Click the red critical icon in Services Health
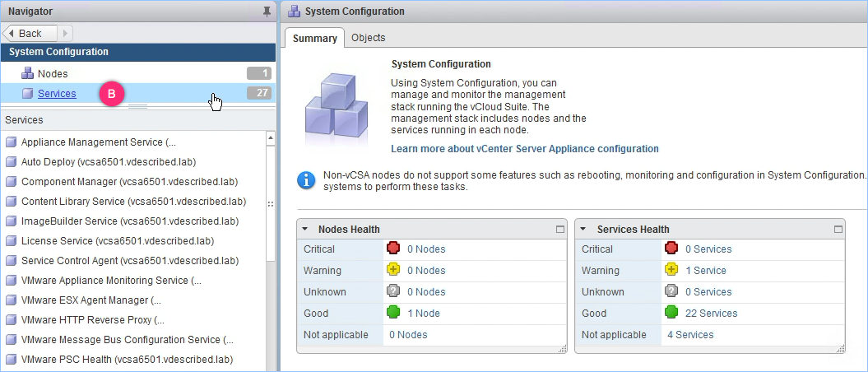Image resolution: width=868 pixels, height=372 pixels. (x=671, y=248)
